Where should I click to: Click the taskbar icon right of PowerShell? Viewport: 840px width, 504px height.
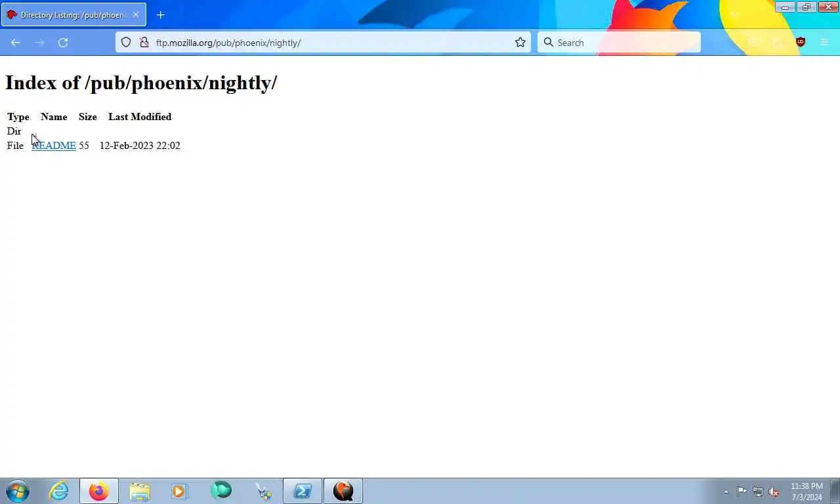click(x=343, y=491)
